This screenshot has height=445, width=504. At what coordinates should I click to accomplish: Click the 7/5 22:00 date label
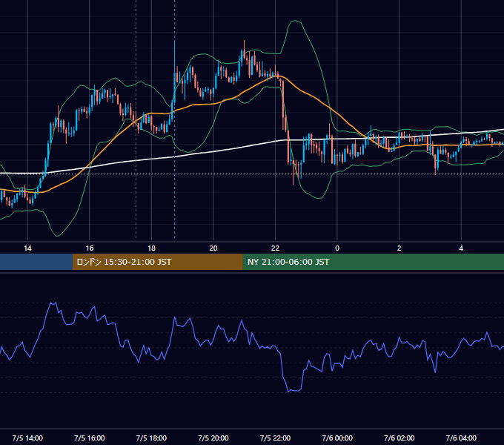(x=275, y=438)
